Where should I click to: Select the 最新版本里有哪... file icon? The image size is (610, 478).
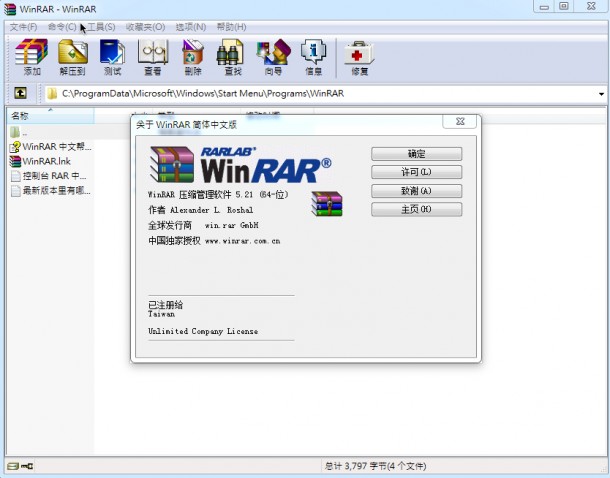click(x=15, y=191)
